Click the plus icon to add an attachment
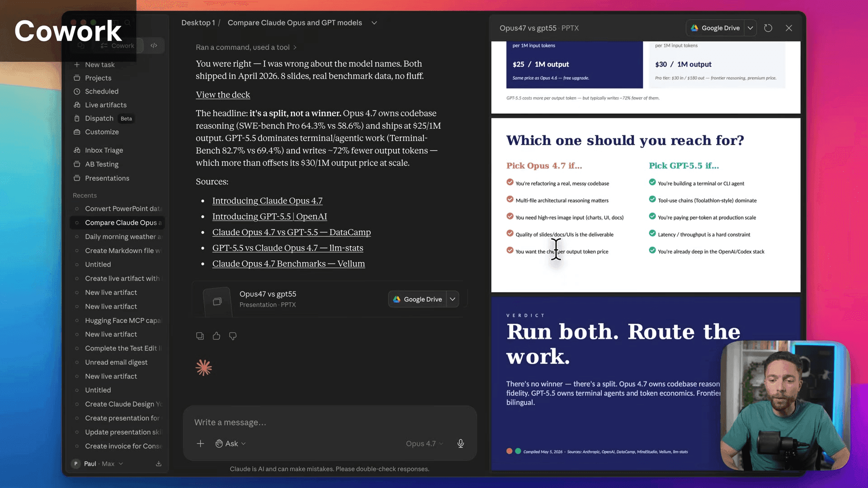Screen dimensions: 868x488 point(200,444)
